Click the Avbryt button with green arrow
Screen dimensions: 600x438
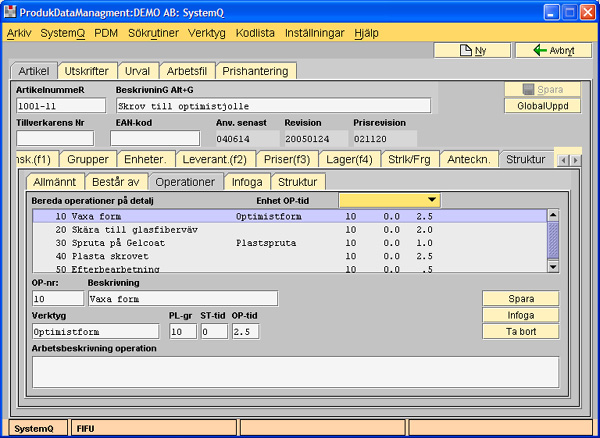[x=554, y=50]
